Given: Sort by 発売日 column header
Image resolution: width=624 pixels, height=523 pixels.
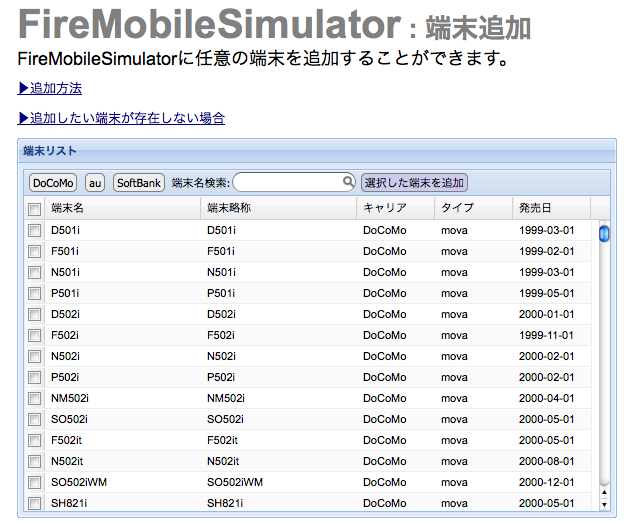Looking at the screenshot, I should [552, 208].
